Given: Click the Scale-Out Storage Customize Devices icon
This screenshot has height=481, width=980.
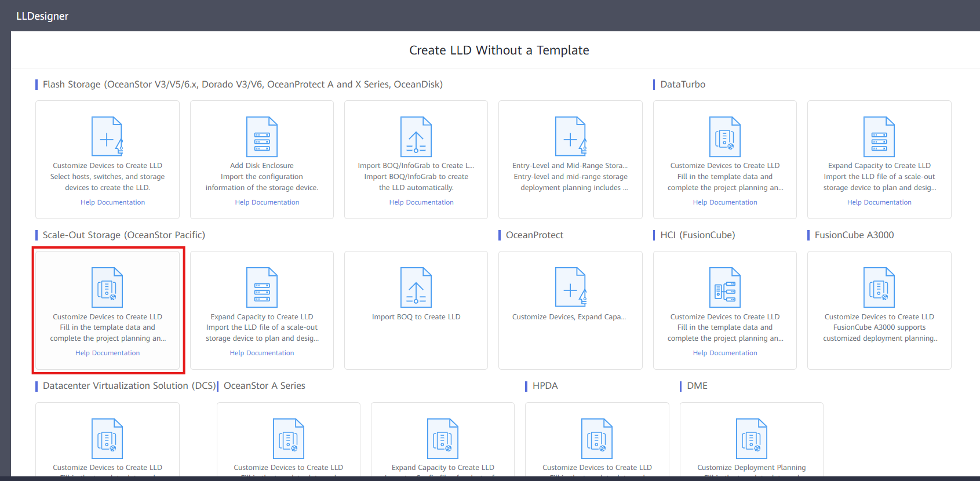Looking at the screenshot, I should (107, 287).
